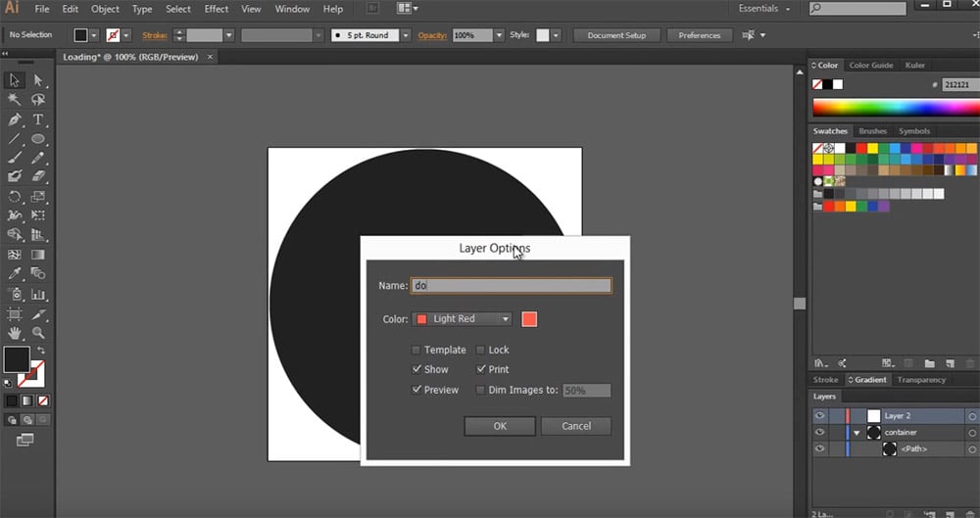Select the Artboard tool
The image size is (980, 518).
15,313
